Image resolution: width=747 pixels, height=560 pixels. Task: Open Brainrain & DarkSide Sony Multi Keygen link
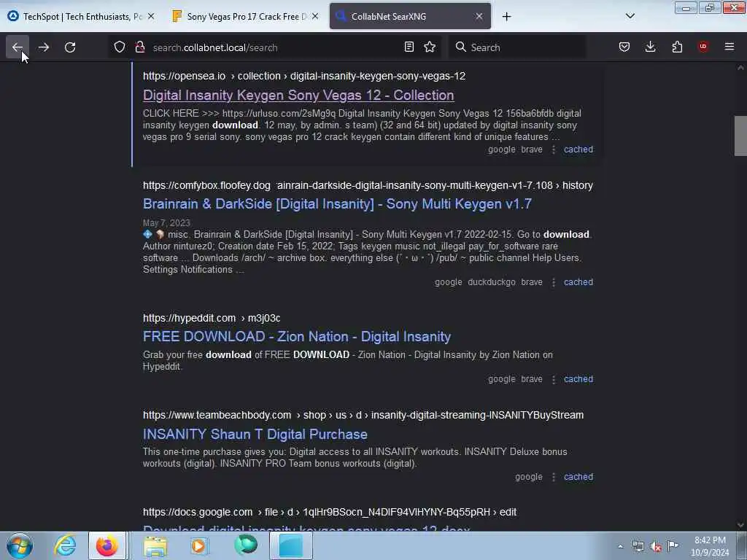pos(337,204)
